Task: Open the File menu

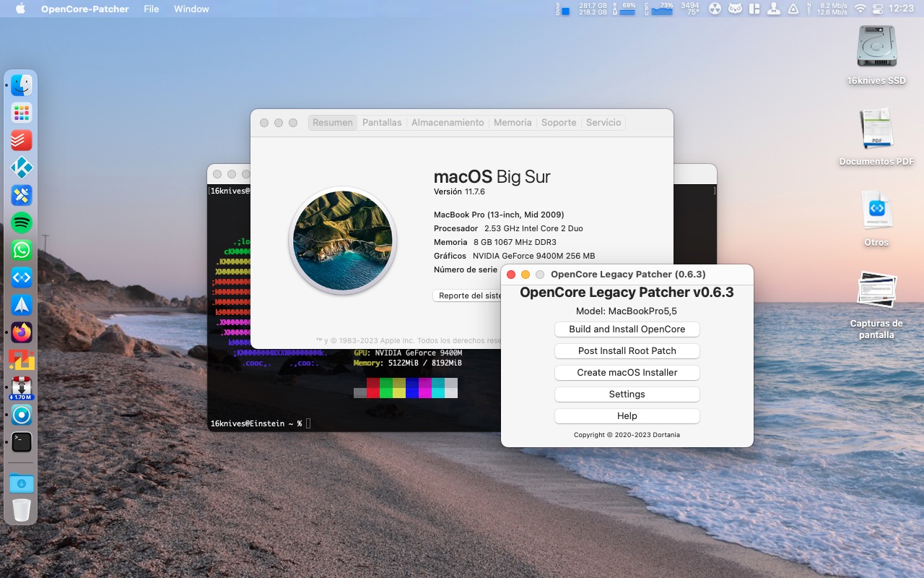Action: [152, 9]
